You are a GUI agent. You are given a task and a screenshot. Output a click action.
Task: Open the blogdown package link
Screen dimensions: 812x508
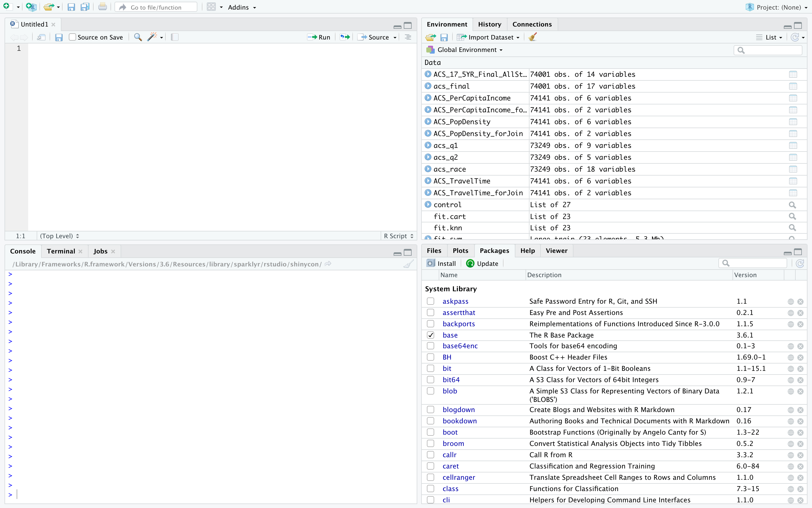459,410
